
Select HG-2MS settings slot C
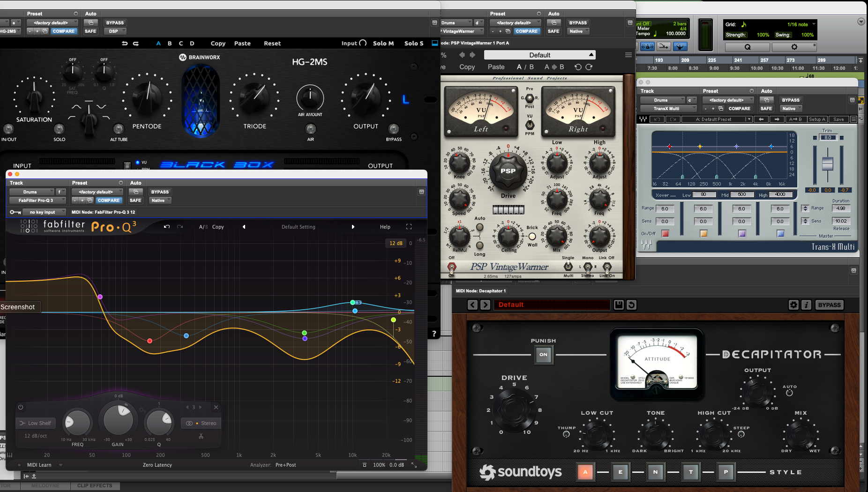click(x=181, y=43)
